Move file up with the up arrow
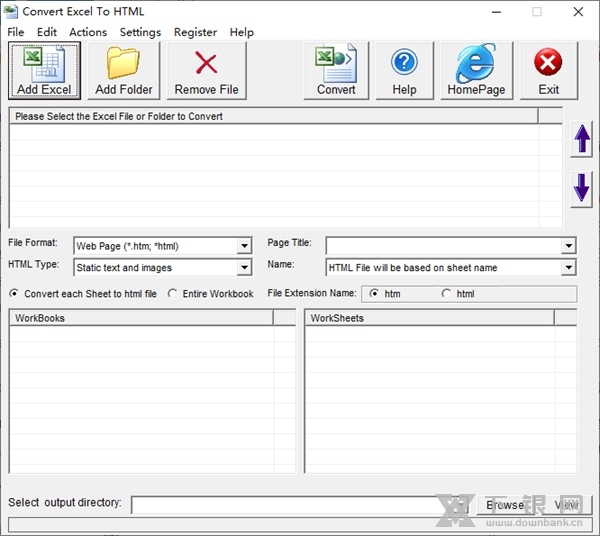Image resolution: width=600 pixels, height=536 pixels. click(581, 141)
